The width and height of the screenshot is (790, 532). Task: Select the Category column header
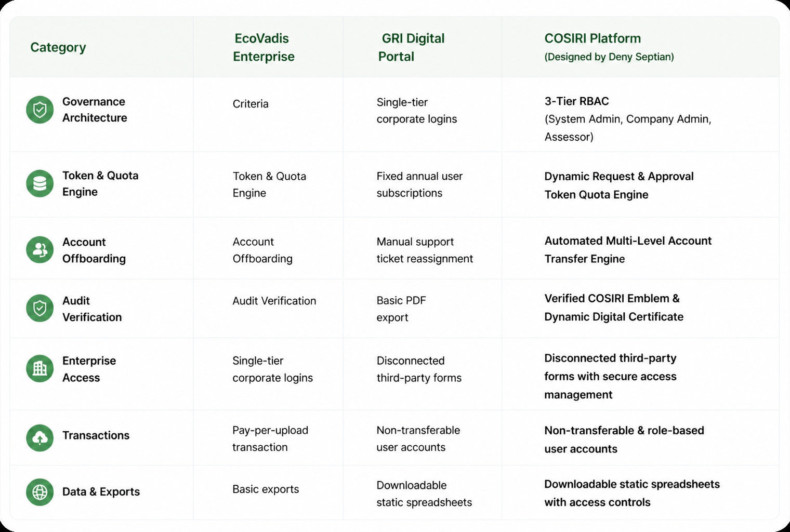click(58, 47)
